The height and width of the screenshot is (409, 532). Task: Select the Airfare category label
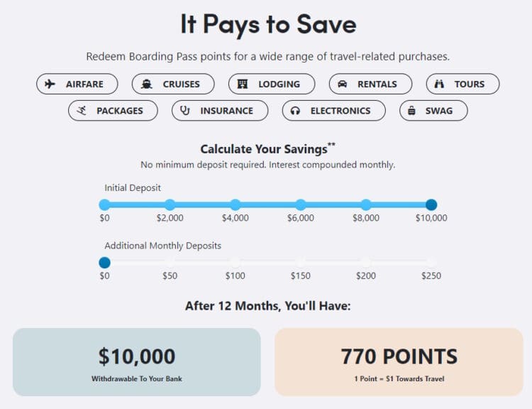[x=84, y=84]
